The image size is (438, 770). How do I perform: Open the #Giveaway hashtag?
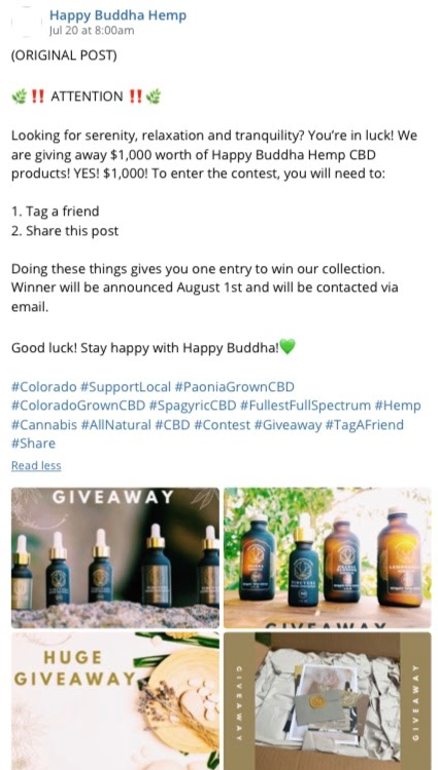[x=288, y=424]
